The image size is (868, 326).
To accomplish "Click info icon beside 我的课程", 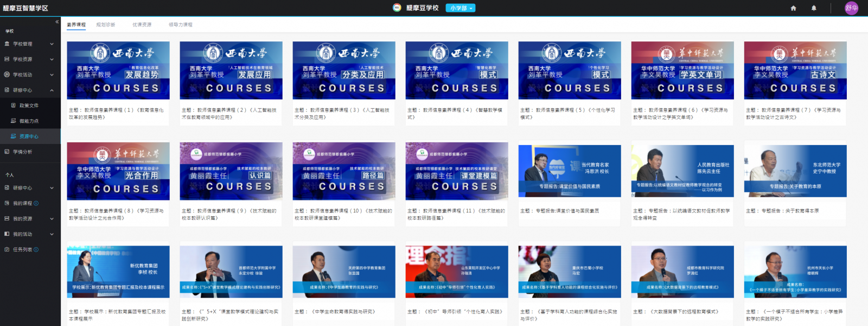I will coord(36,203).
